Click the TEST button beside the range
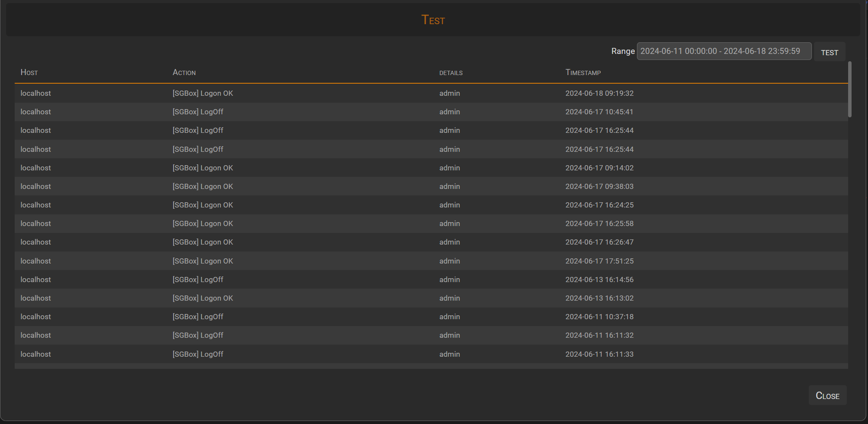The width and height of the screenshot is (868, 424). tap(829, 52)
